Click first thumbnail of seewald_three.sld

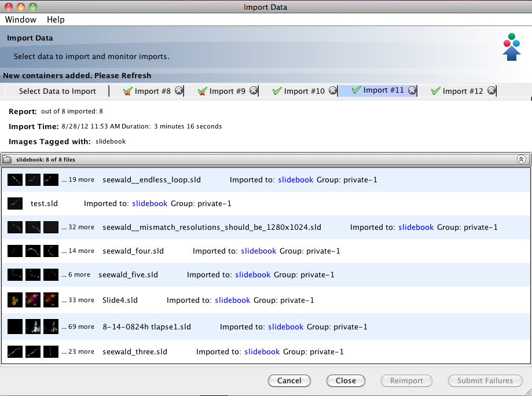click(x=15, y=351)
